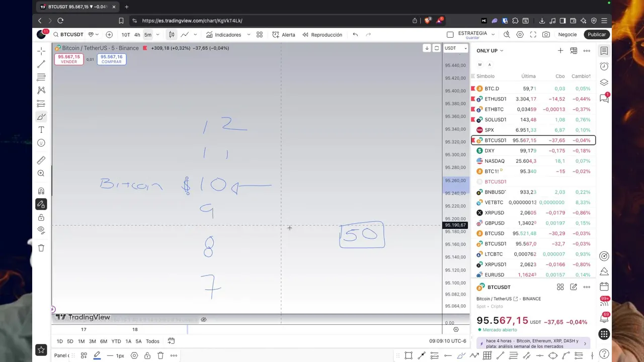Open the object tree layers panel
The height and width of the screenshot is (362, 644).
click(604, 82)
